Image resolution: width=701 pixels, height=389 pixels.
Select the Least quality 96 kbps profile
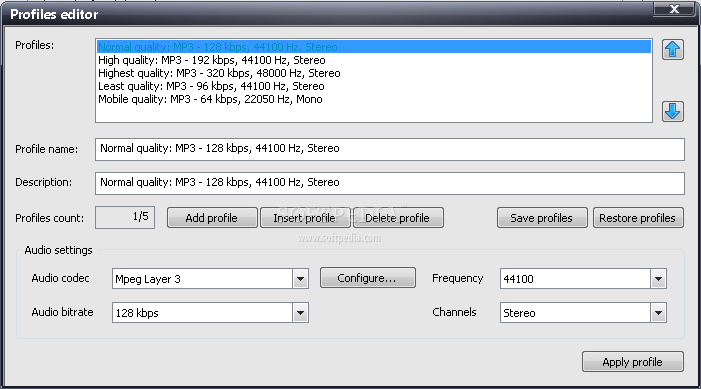(x=374, y=86)
